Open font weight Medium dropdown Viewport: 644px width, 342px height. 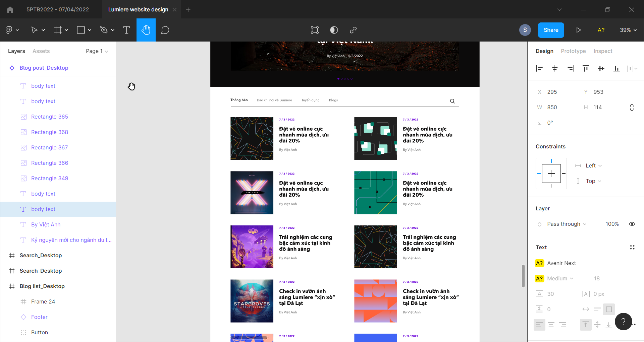point(560,279)
